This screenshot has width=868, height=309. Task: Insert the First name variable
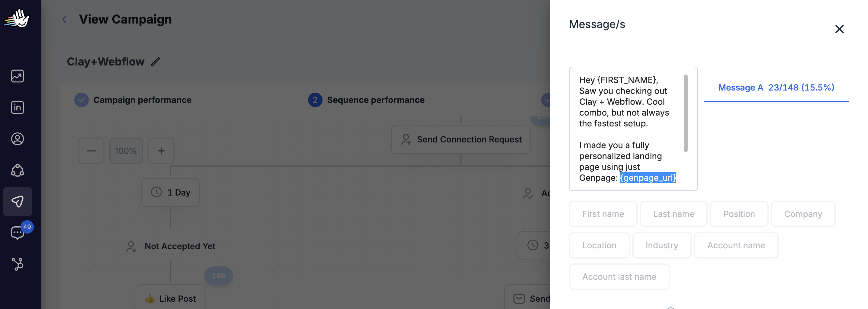click(603, 214)
